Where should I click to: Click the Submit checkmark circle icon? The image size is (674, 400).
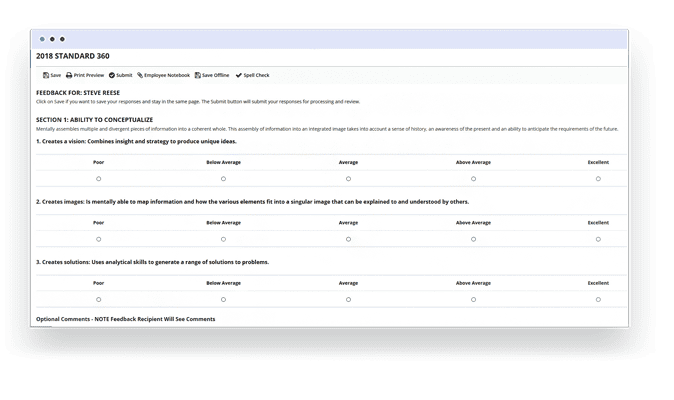tap(112, 75)
